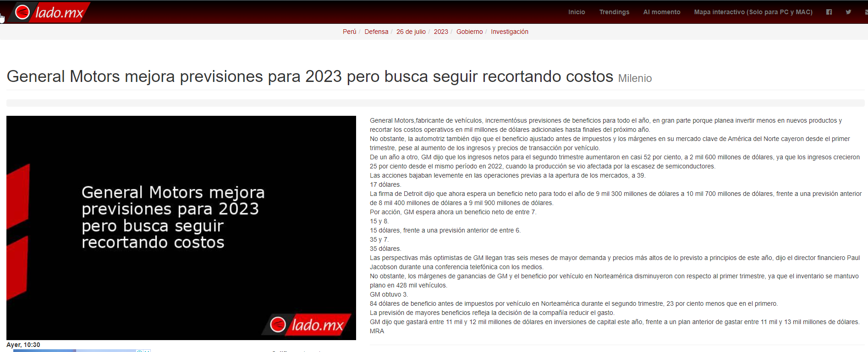
Task: Click the line starting 'Las acciones bajaban levemente'
Action: (x=507, y=175)
